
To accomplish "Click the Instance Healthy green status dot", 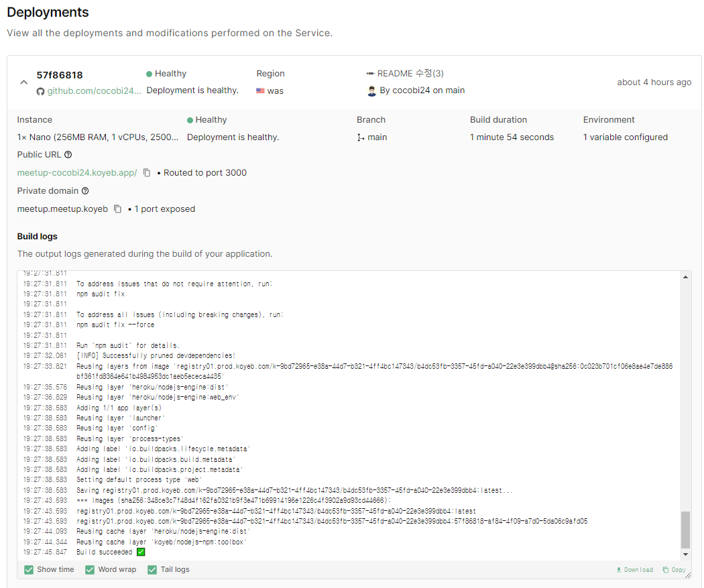I will pos(190,120).
